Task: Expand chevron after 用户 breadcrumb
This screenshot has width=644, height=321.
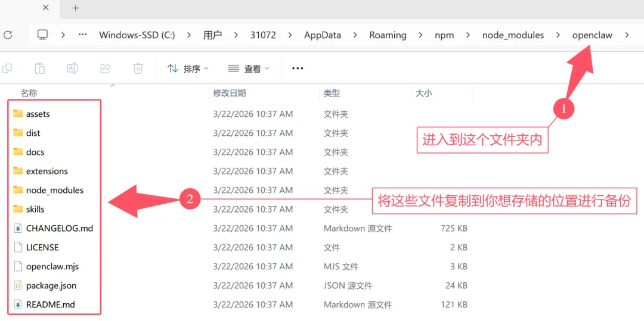Action: tap(236, 35)
